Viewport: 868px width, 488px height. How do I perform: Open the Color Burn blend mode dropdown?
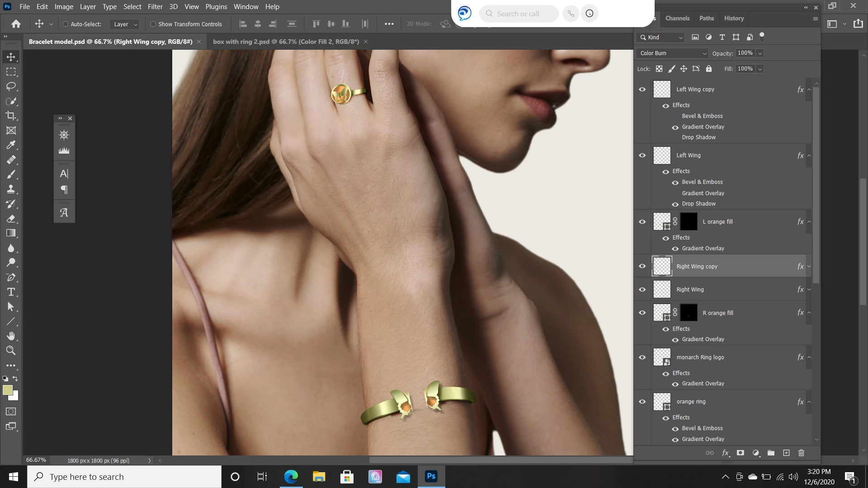[x=672, y=53]
